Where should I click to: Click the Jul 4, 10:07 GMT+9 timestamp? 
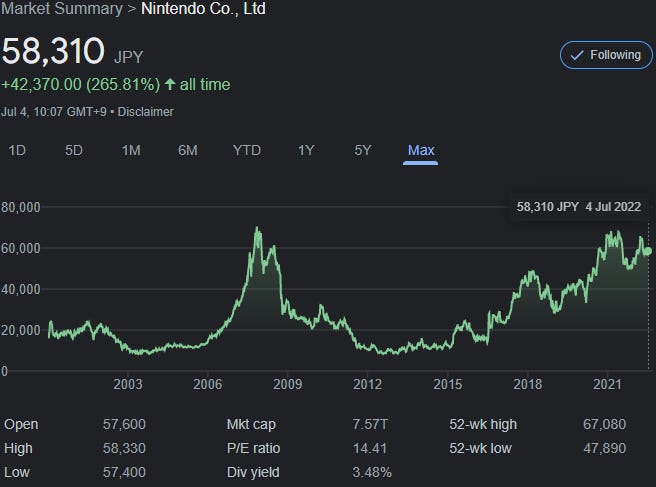pyautogui.click(x=54, y=112)
